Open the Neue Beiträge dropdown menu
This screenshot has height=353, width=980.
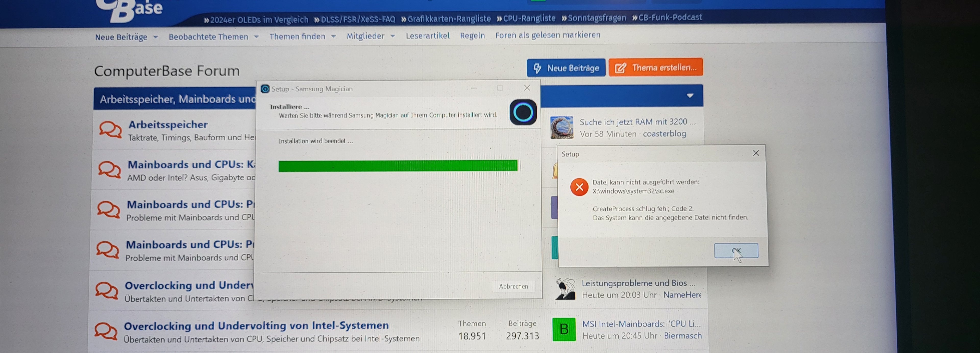tap(156, 37)
